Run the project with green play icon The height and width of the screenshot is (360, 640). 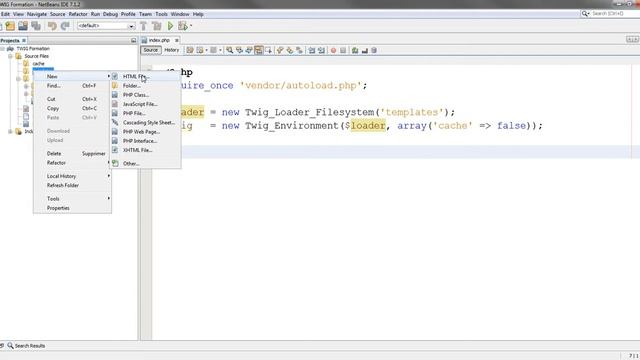click(171, 26)
